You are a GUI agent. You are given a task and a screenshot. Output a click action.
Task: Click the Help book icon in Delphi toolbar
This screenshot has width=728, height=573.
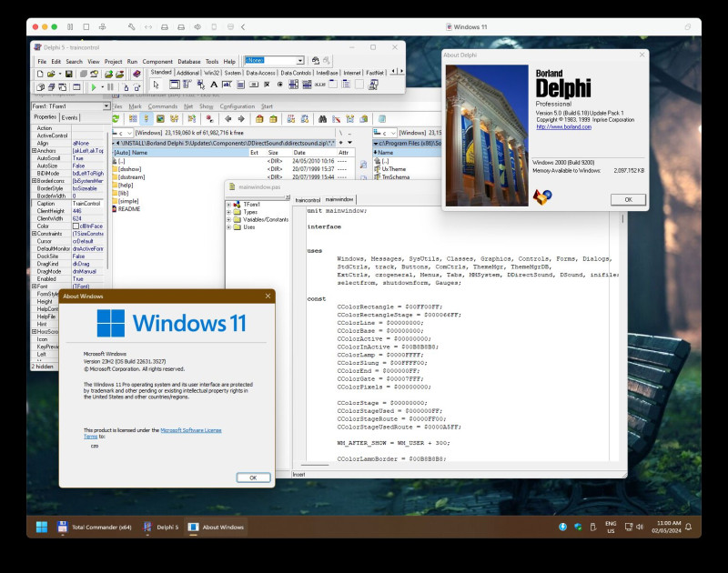click(x=136, y=74)
